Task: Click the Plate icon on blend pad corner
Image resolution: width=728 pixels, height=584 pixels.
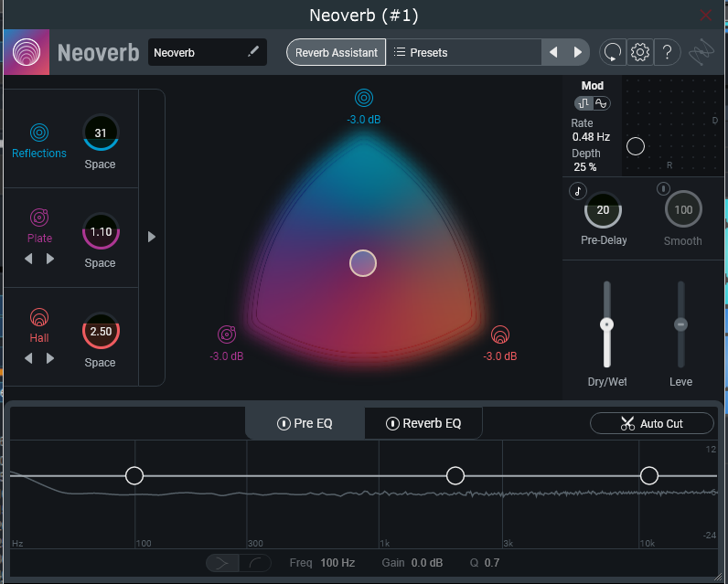Action: coord(227,334)
